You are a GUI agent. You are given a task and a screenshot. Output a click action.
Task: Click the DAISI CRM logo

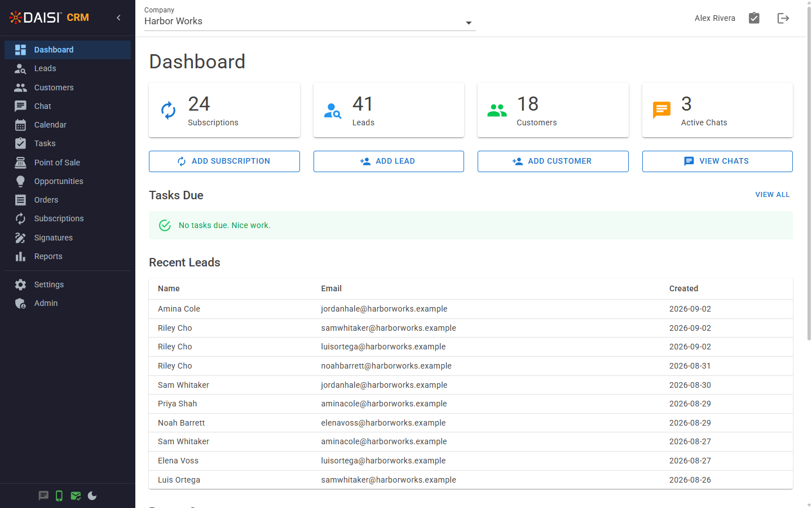click(49, 17)
